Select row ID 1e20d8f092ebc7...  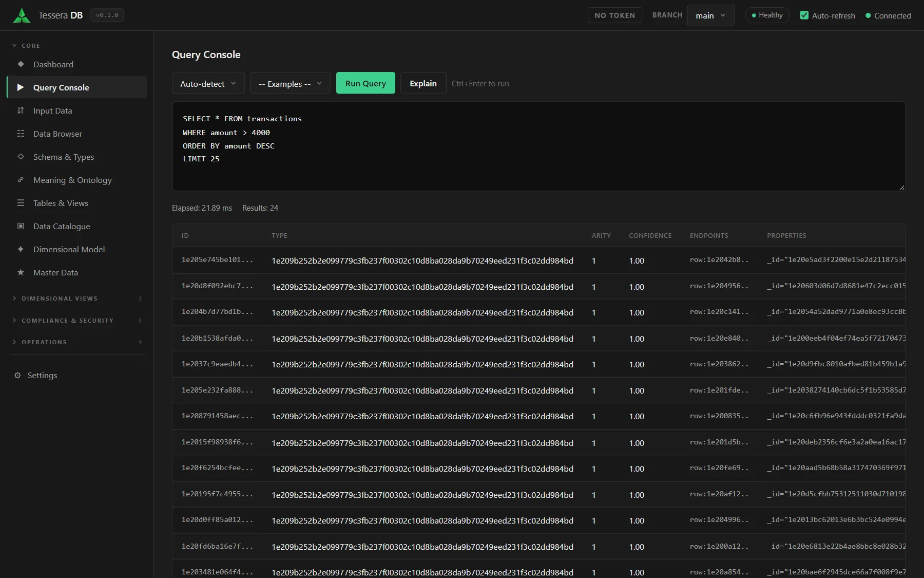217,286
